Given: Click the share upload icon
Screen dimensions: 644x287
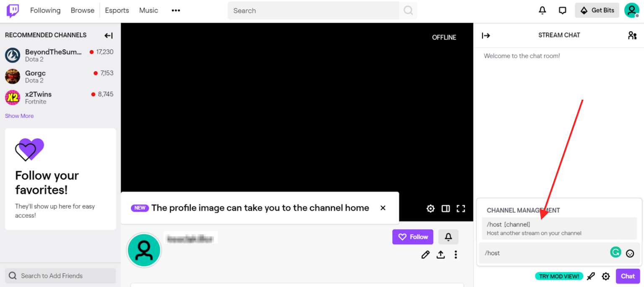Looking at the screenshot, I should (441, 254).
